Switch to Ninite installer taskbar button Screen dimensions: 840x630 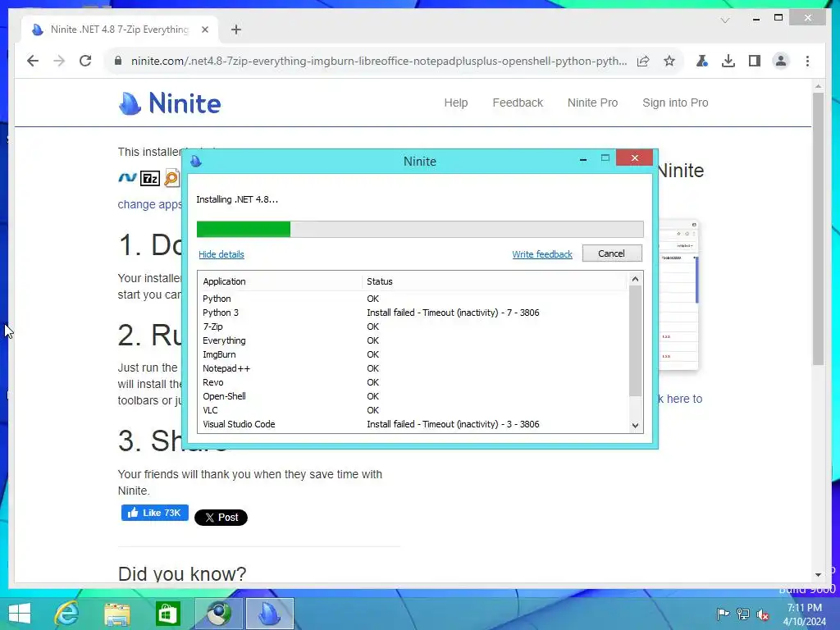269,614
